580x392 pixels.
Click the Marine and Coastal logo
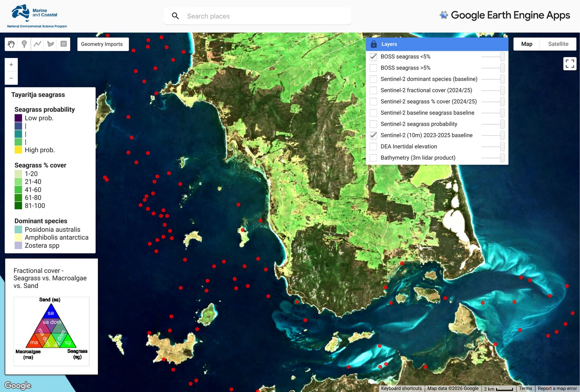(x=37, y=16)
